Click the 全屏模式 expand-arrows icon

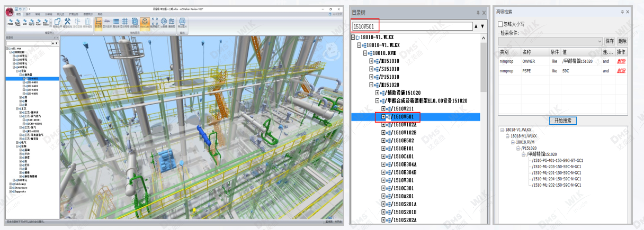tap(155, 22)
